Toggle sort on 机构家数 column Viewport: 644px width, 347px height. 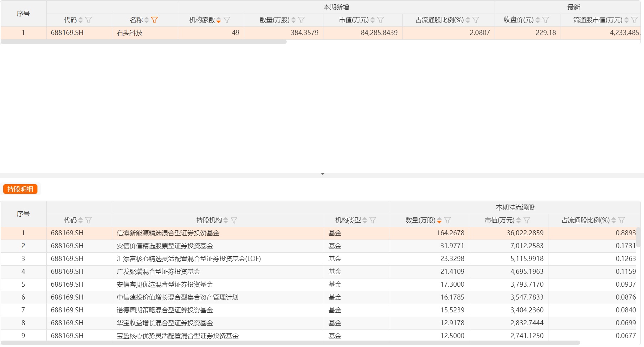pyautogui.click(x=219, y=20)
